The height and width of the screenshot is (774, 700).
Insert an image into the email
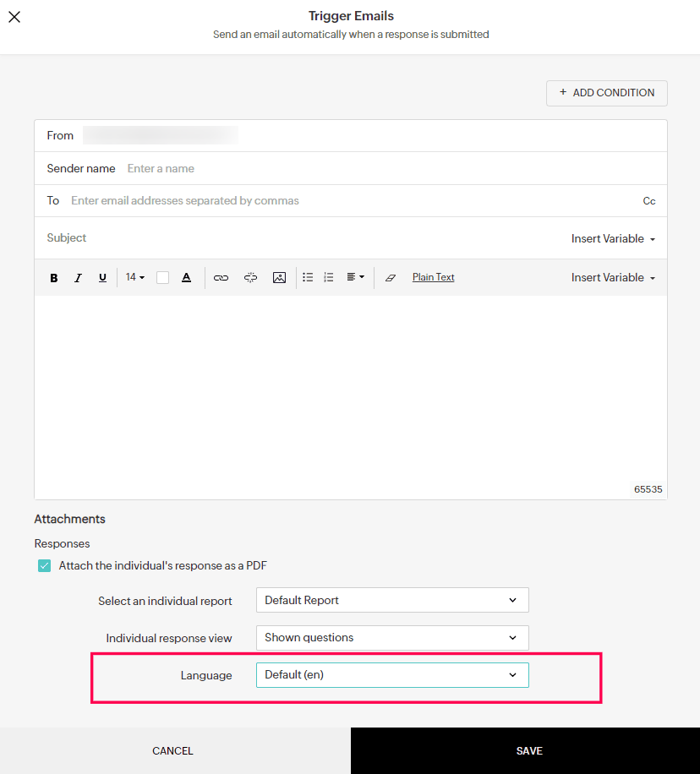click(x=279, y=278)
